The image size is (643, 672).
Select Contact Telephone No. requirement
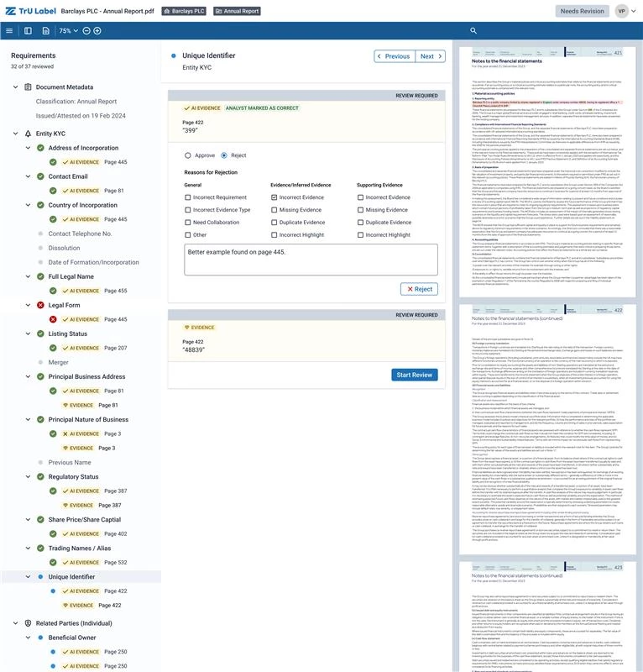click(x=80, y=234)
